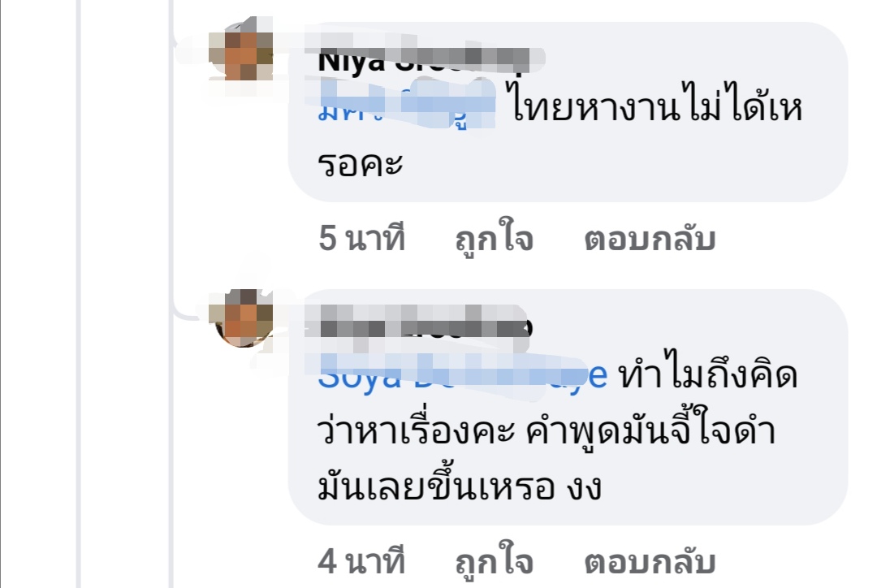Select the text ทำไมถึงคิด in the second comment
Viewport: 877px width, 588px height.
pyautogui.click(x=708, y=372)
